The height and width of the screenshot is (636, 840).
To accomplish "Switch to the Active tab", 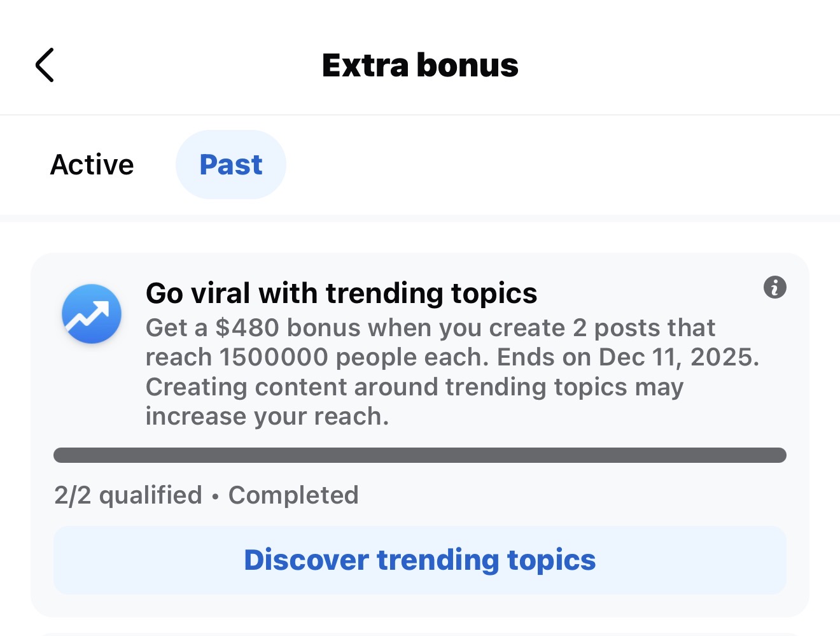I will tap(92, 165).
